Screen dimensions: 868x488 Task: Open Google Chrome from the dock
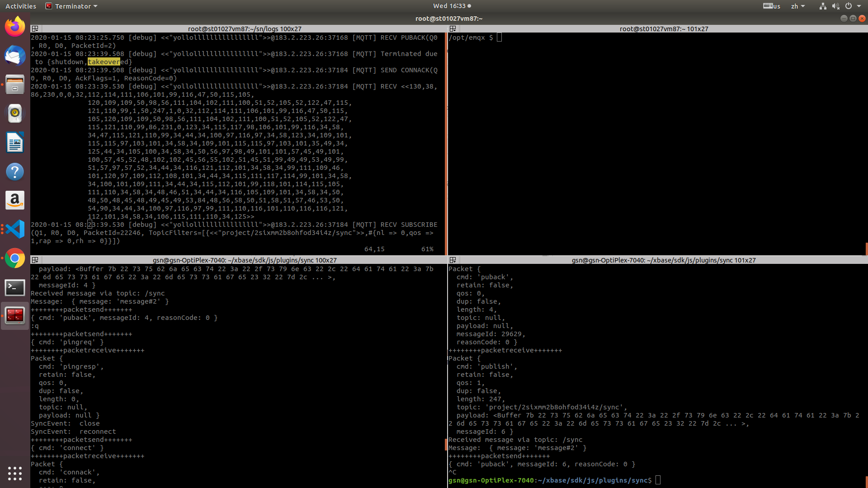tap(15, 258)
